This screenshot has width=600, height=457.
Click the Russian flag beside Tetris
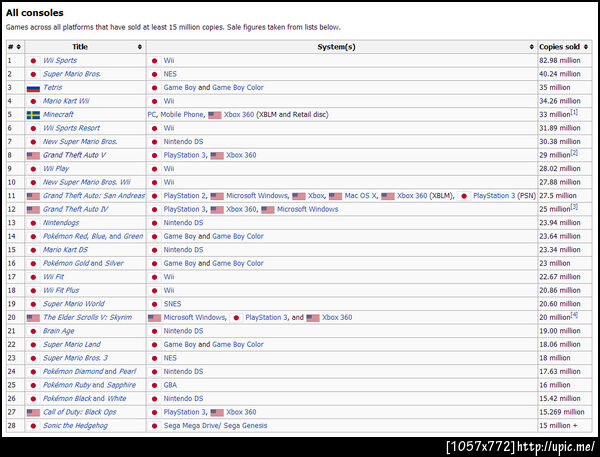(33, 88)
